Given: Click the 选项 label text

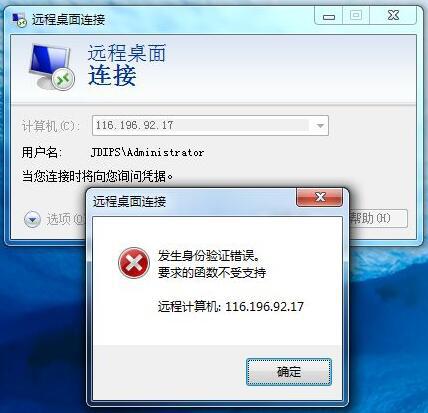Looking at the screenshot, I should pos(59,219).
